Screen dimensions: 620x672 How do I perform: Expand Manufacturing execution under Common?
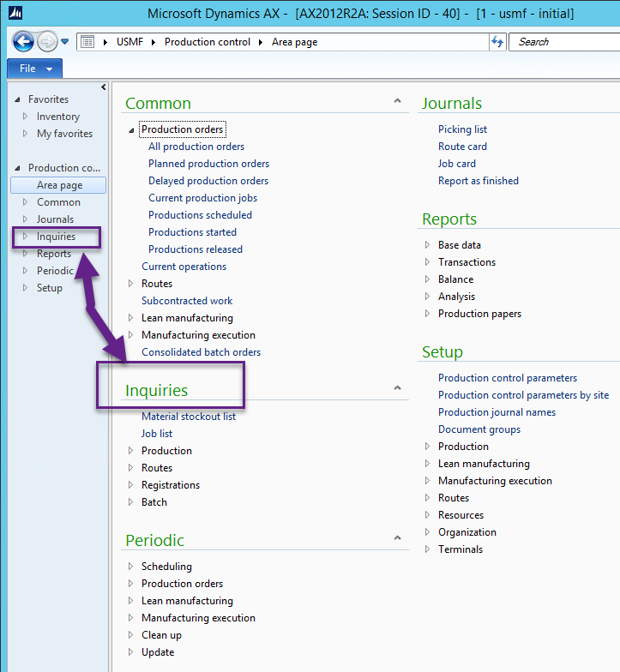tap(130, 334)
